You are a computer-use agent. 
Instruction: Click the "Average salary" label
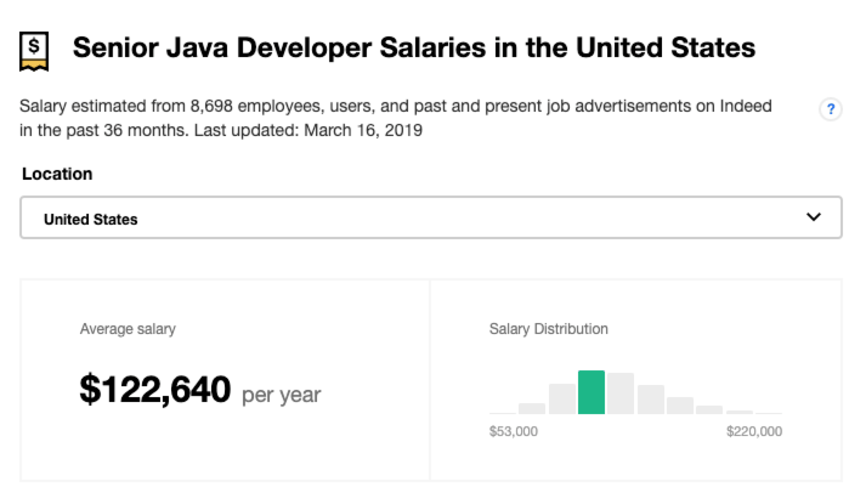pyautogui.click(x=128, y=329)
